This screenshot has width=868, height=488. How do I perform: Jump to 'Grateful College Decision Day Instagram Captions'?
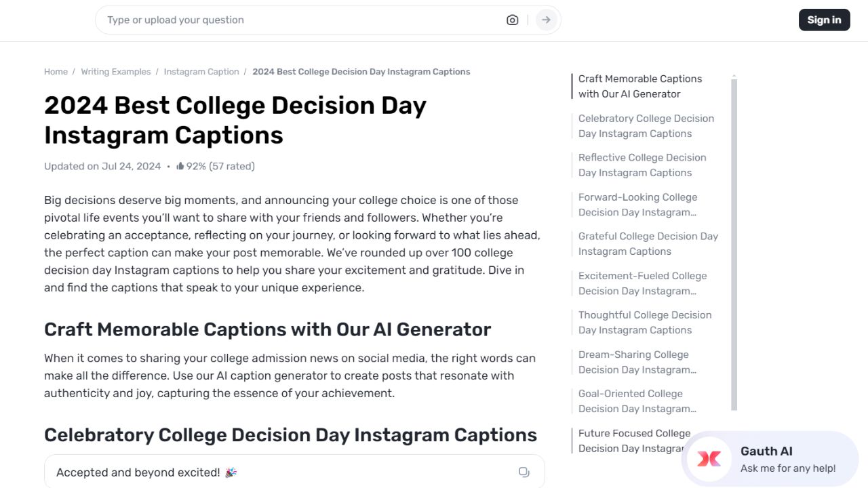[x=648, y=243]
